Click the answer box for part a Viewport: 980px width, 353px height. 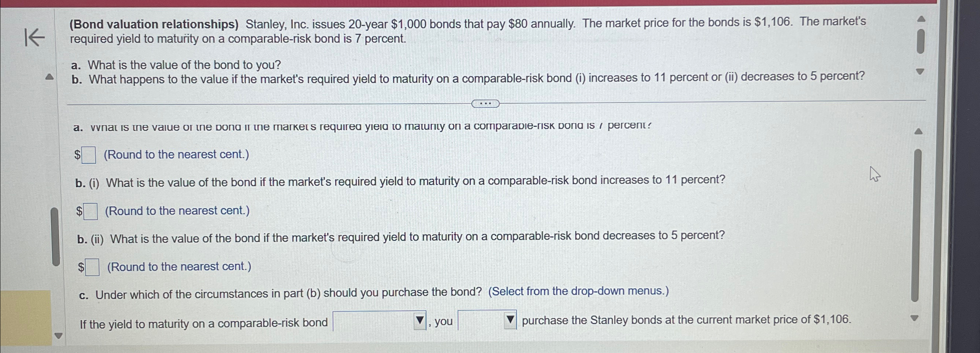click(x=89, y=155)
